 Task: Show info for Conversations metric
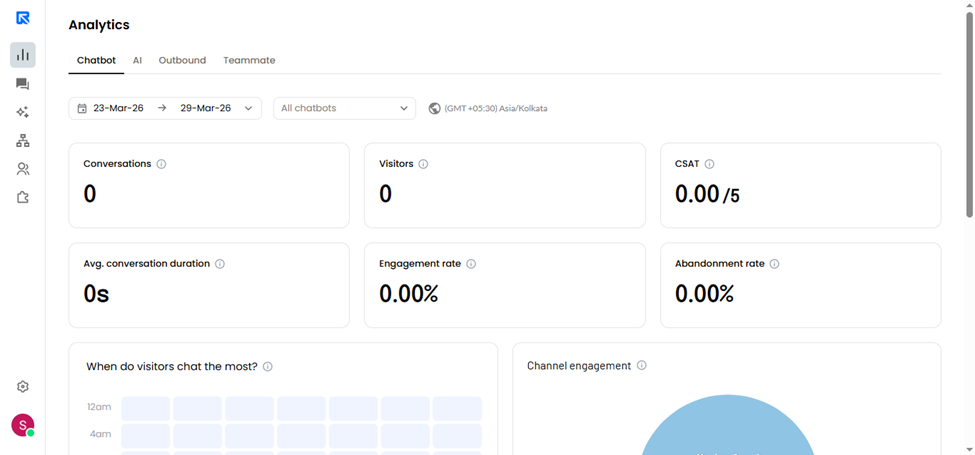[161, 164]
